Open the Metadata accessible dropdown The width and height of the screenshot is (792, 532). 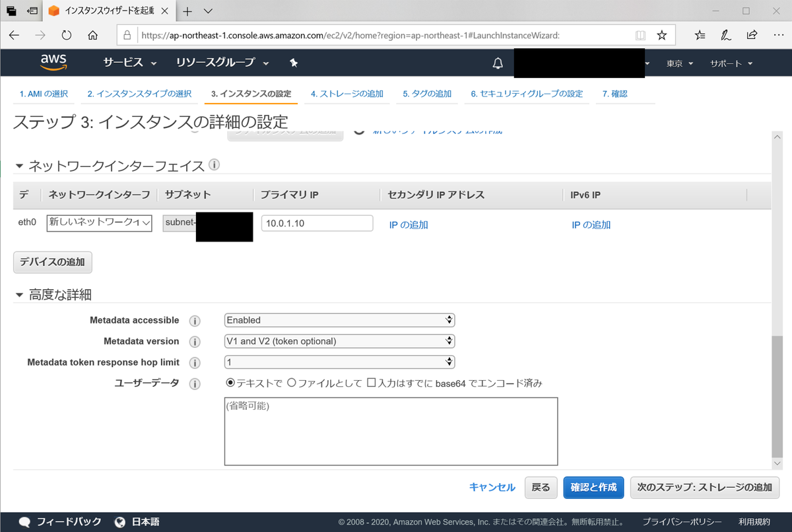[x=339, y=320]
